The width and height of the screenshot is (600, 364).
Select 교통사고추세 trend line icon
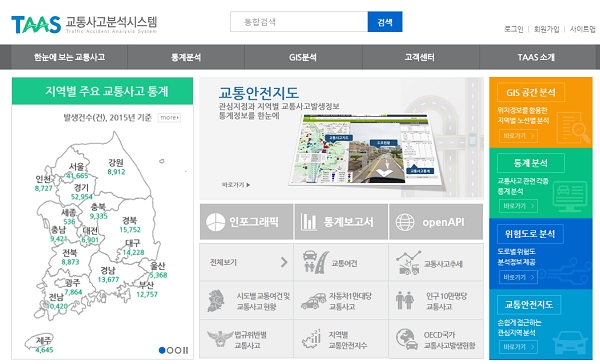coord(408,263)
